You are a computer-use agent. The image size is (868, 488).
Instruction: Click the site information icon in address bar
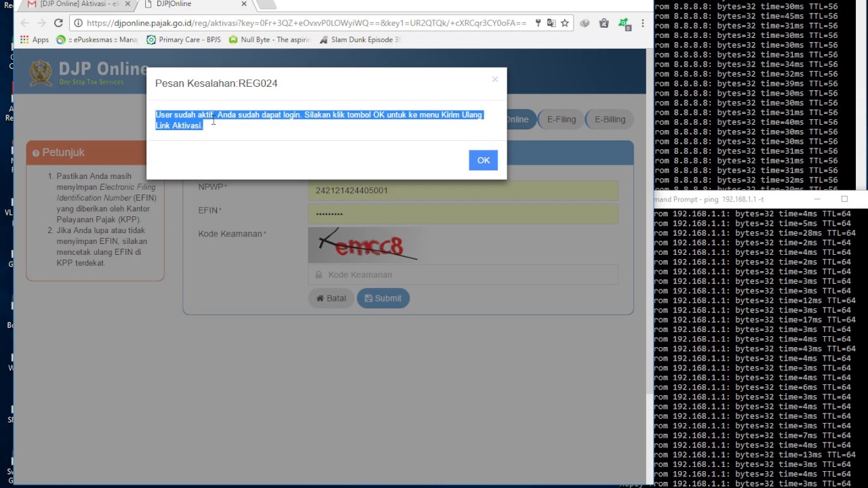tap(79, 23)
